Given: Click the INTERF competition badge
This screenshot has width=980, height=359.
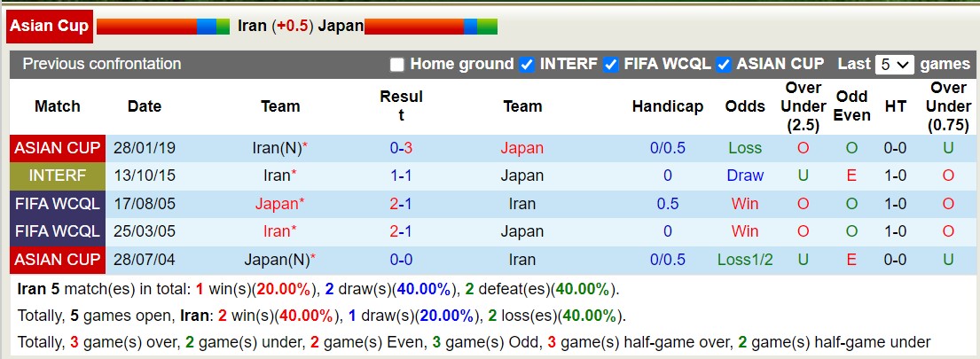Looking at the screenshot, I should click(58, 176).
